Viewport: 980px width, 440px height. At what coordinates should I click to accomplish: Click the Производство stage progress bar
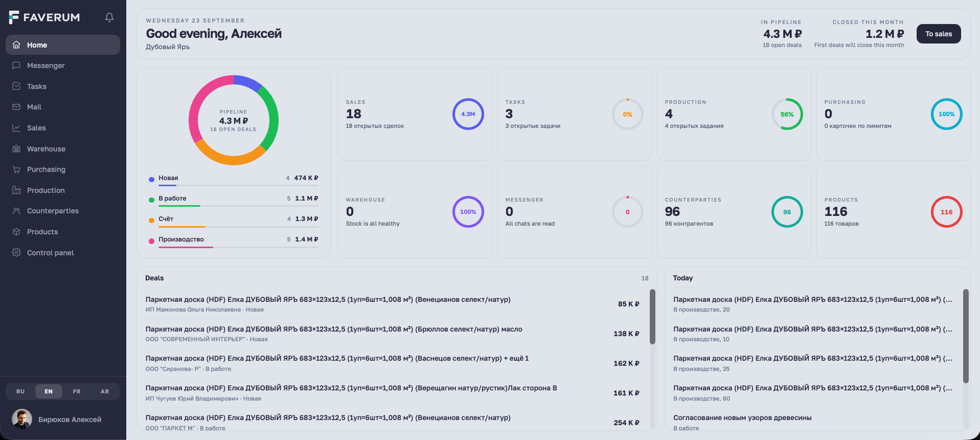click(238, 247)
